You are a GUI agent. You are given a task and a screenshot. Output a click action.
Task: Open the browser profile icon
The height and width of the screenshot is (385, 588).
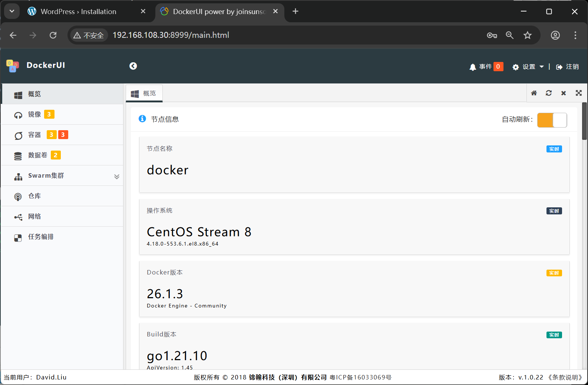(555, 35)
